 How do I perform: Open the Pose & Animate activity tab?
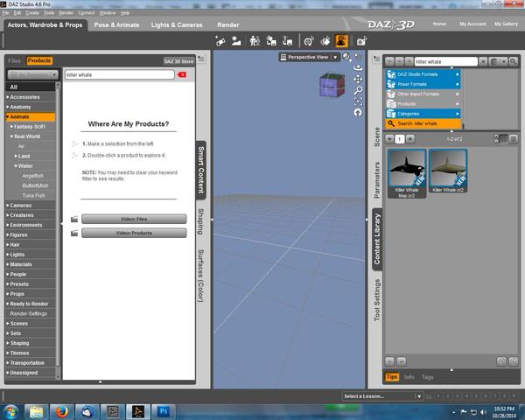pos(116,25)
